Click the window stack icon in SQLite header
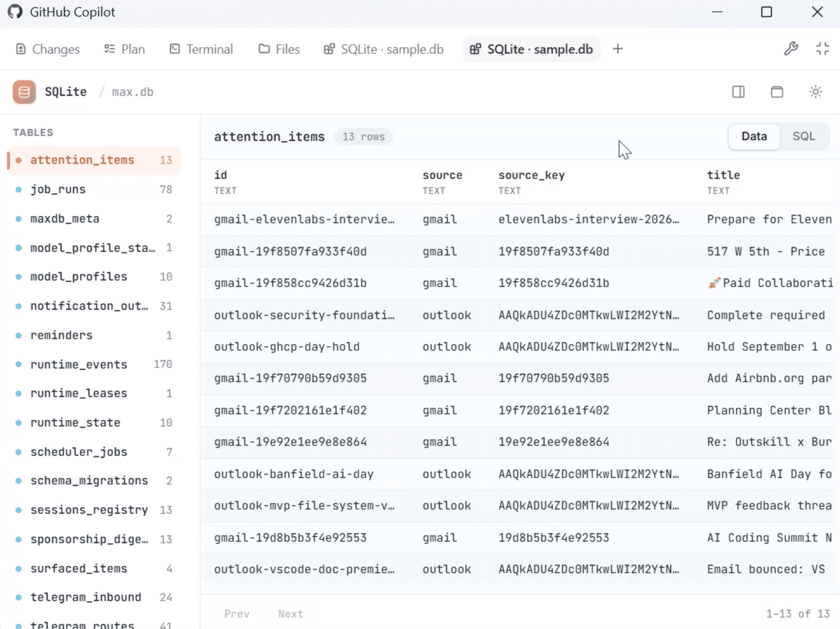The image size is (840, 629). click(x=777, y=92)
